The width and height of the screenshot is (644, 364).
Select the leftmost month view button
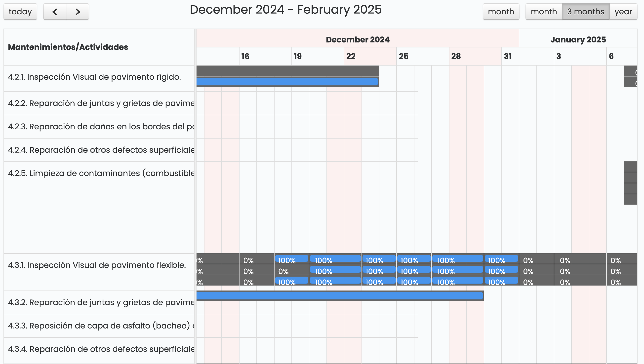pos(501,11)
